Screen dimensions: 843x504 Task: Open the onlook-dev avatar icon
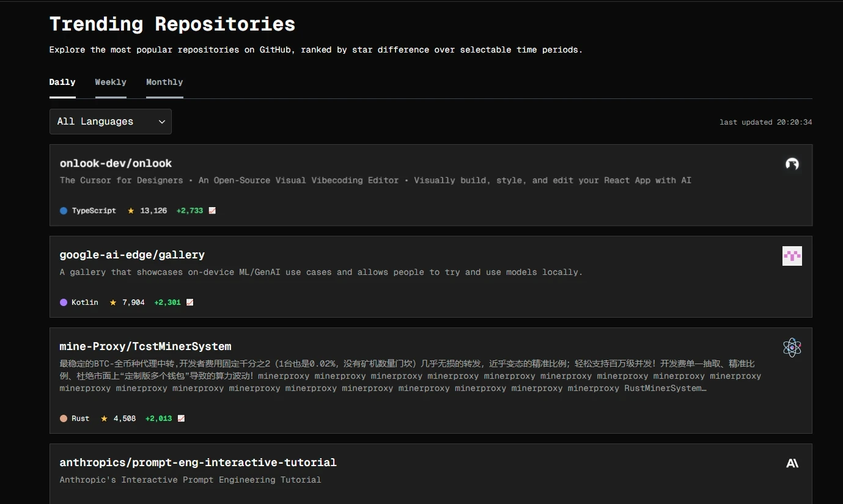coord(792,164)
